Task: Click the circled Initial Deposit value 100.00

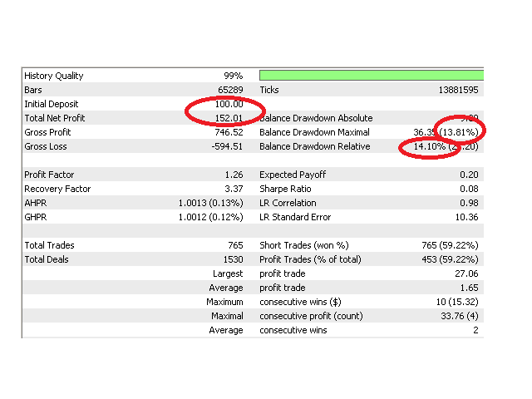Action: (229, 104)
